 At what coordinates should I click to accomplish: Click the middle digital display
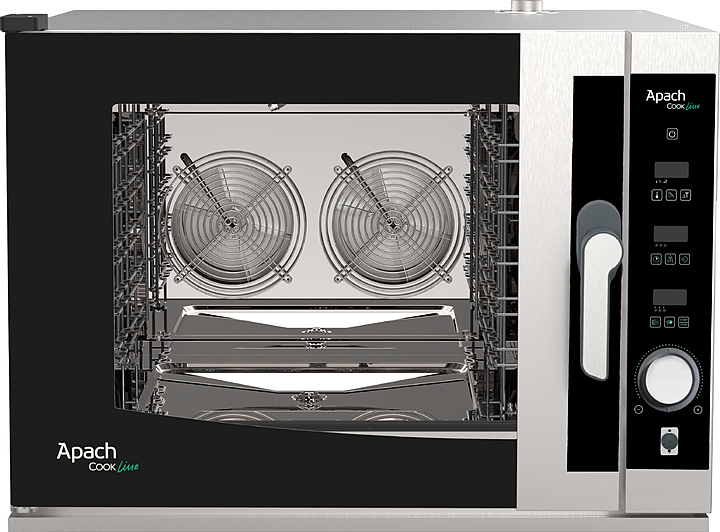669,233
